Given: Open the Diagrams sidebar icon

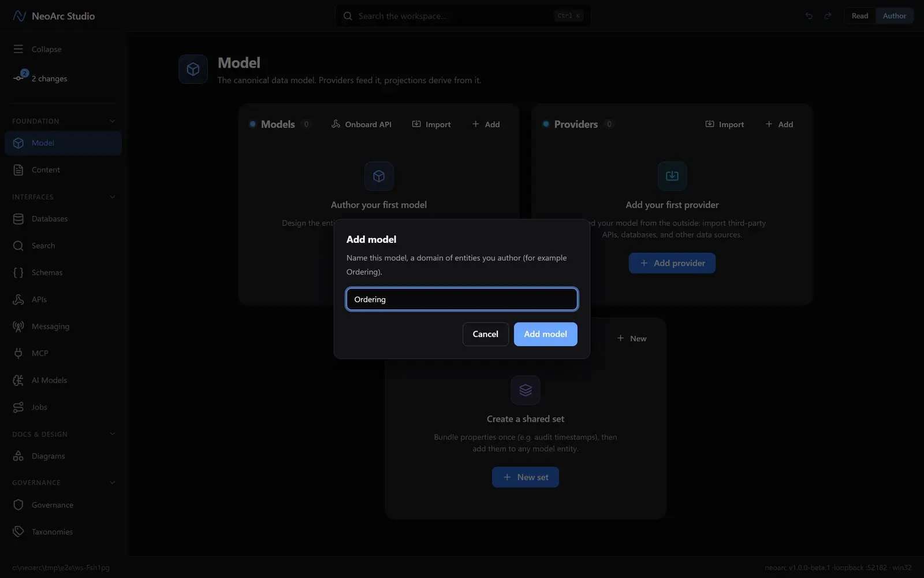Looking at the screenshot, I should click(x=18, y=456).
